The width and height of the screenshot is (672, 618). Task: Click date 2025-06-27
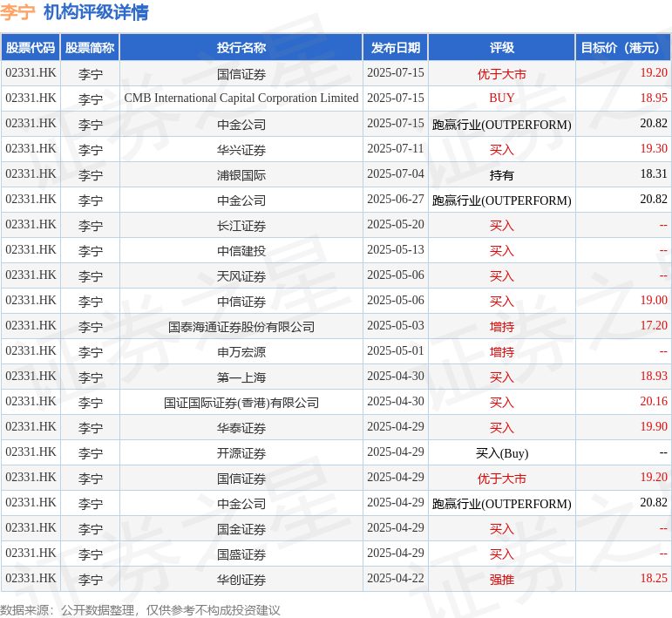click(x=396, y=200)
